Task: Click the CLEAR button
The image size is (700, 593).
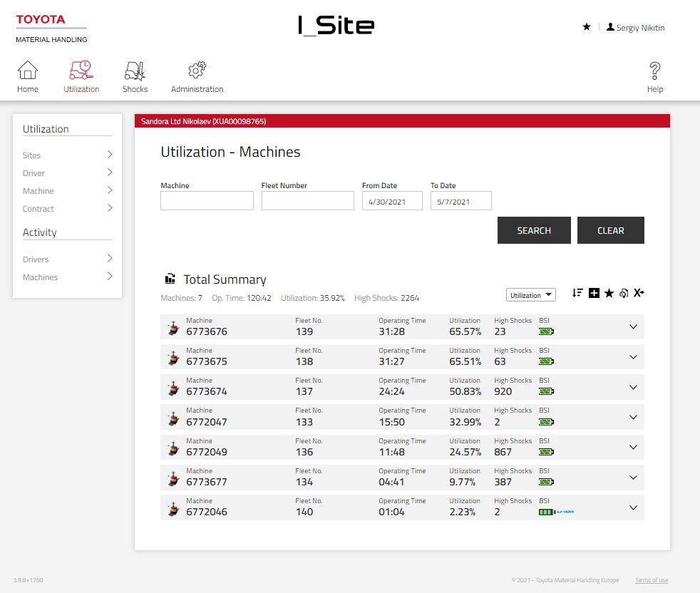Action: pyautogui.click(x=611, y=230)
